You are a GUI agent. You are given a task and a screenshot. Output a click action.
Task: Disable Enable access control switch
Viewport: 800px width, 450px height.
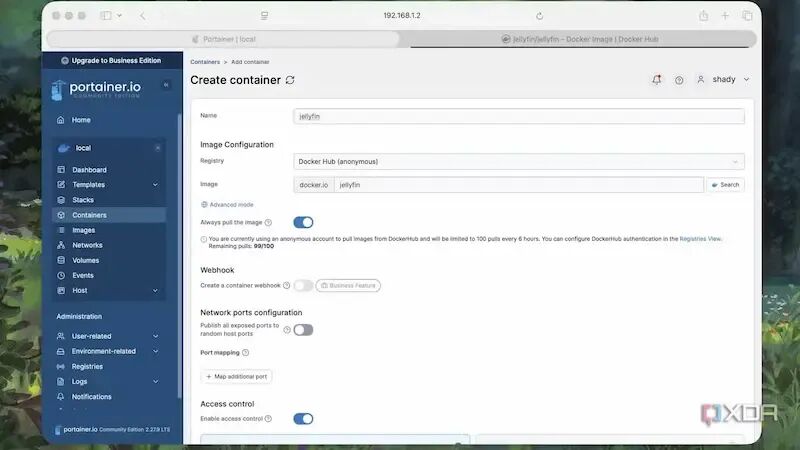[x=303, y=419]
